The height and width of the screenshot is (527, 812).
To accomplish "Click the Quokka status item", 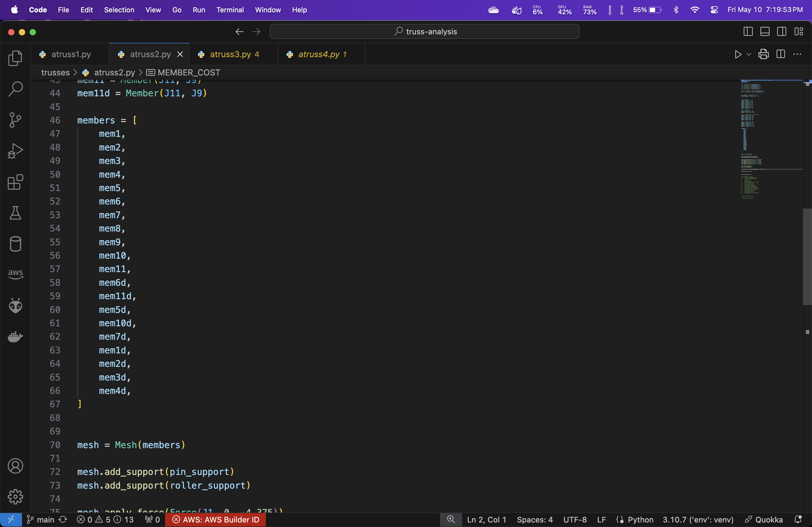I will click(764, 519).
